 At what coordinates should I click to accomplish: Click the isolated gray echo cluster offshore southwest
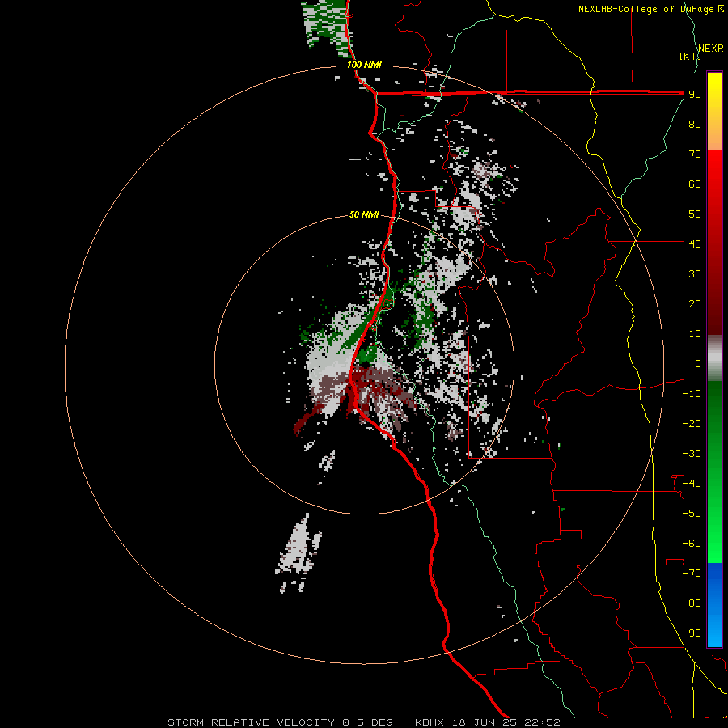click(x=299, y=552)
